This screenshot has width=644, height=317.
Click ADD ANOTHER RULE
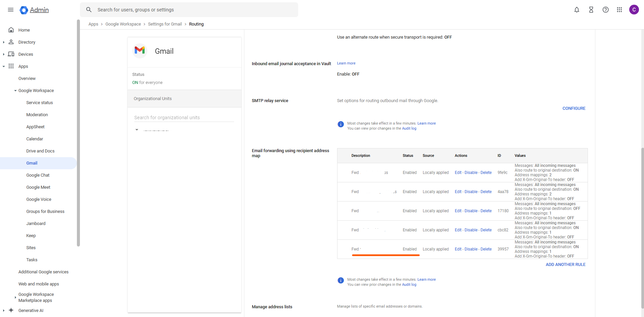[x=565, y=264]
